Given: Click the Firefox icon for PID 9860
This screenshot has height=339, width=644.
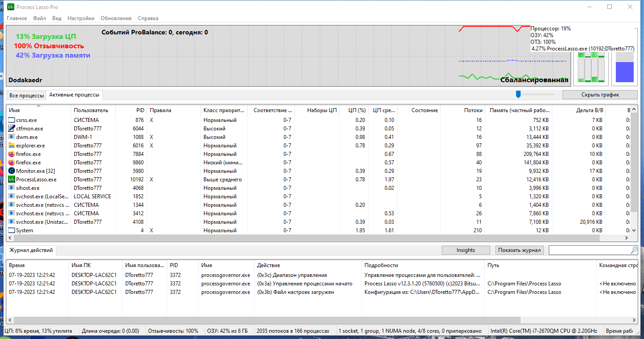Looking at the screenshot, I should point(12,163).
